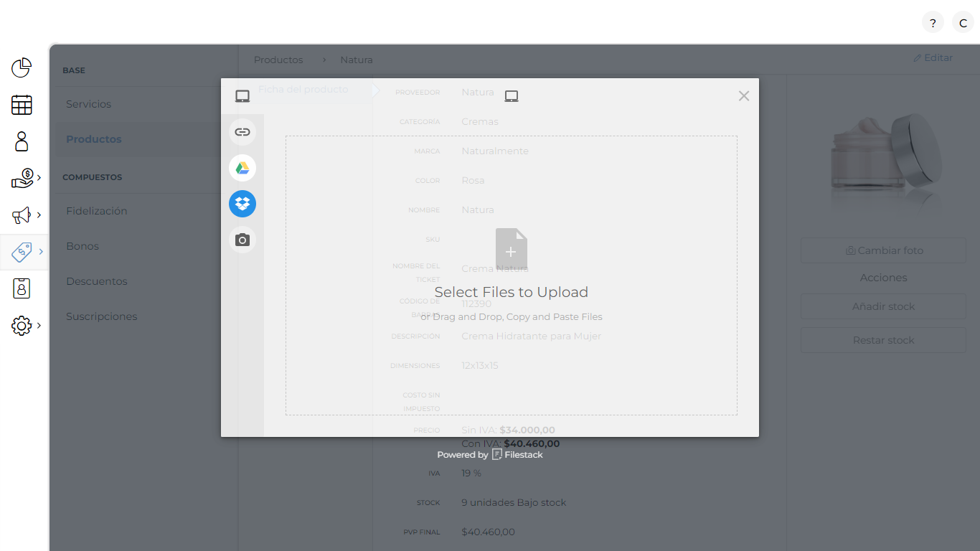980x551 pixels.
Task: Open the calendar icon in sidebar
Action: click(22, 105)
